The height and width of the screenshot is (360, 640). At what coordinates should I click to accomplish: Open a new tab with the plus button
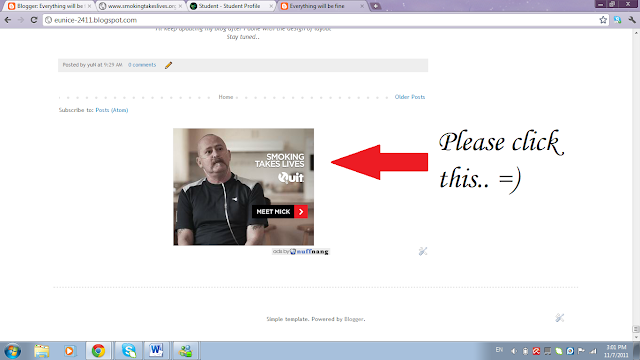[x=376, y=6]
